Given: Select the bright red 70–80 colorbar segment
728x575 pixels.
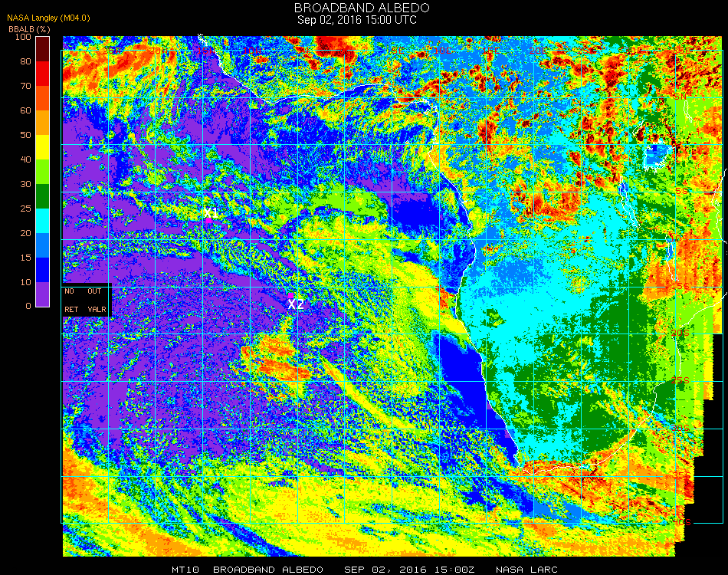Looking at the screenshot, I should click(43, 74).
